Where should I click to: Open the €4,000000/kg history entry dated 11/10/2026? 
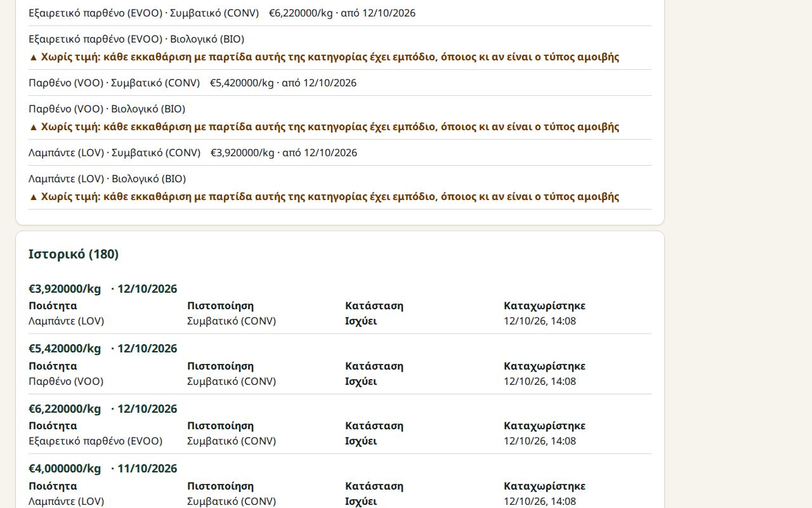click(103, 469)
